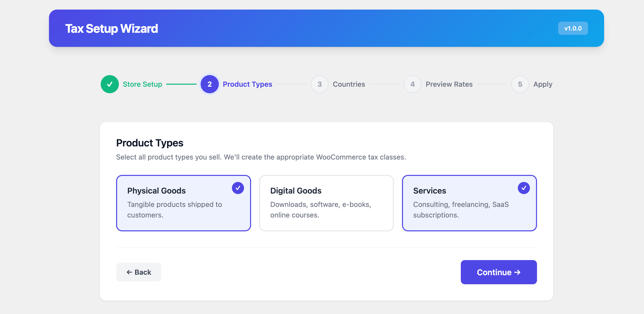Click 'Consulting, freelancing, SaaS subscriptions.' text
The width and height of the screenshot is (644, 314).
pyautogui.click(x=461, y=210)
